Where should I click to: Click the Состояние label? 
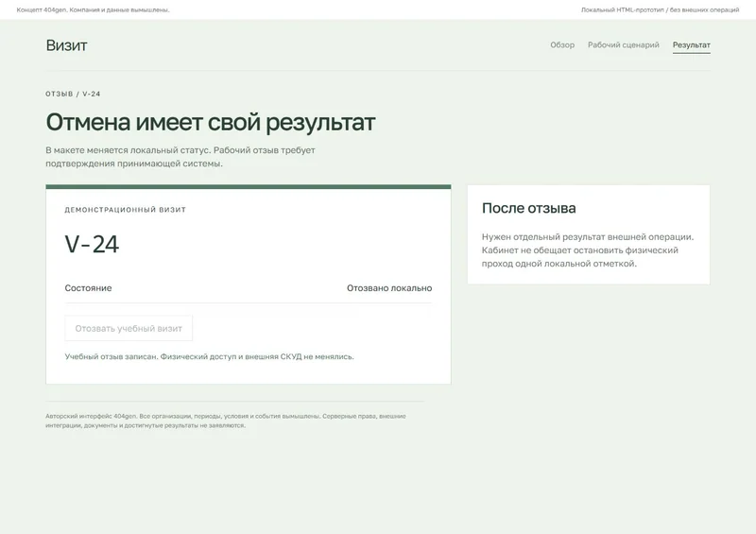tap(88, 288)
